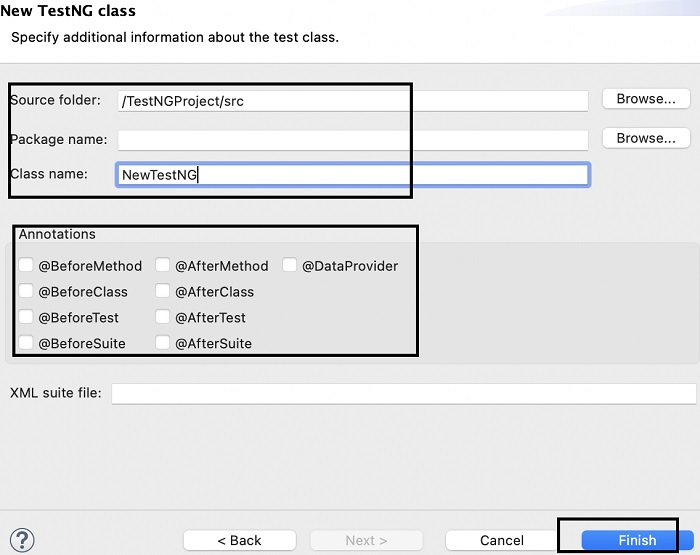The width and height of the screenshot is (700, 555).
Task: Tick the @AfterSuite annotation box
Action: tap(163, 343)
